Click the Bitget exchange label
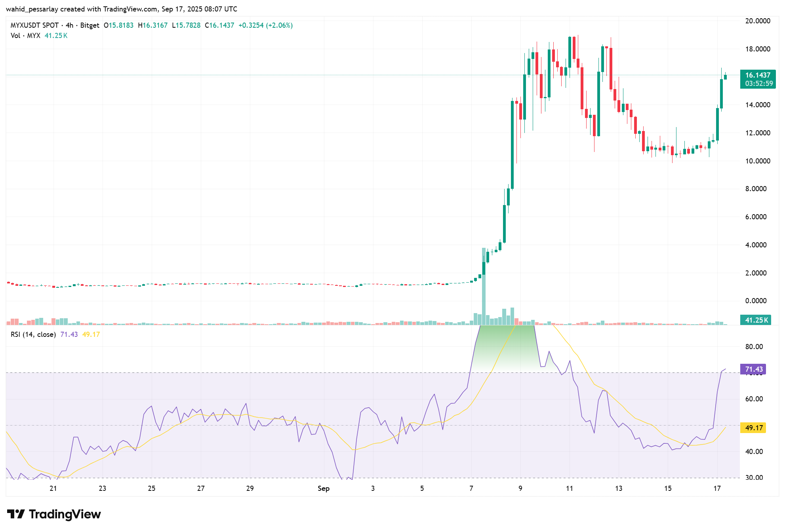This screenshot has width=785, height=532. 90,25
